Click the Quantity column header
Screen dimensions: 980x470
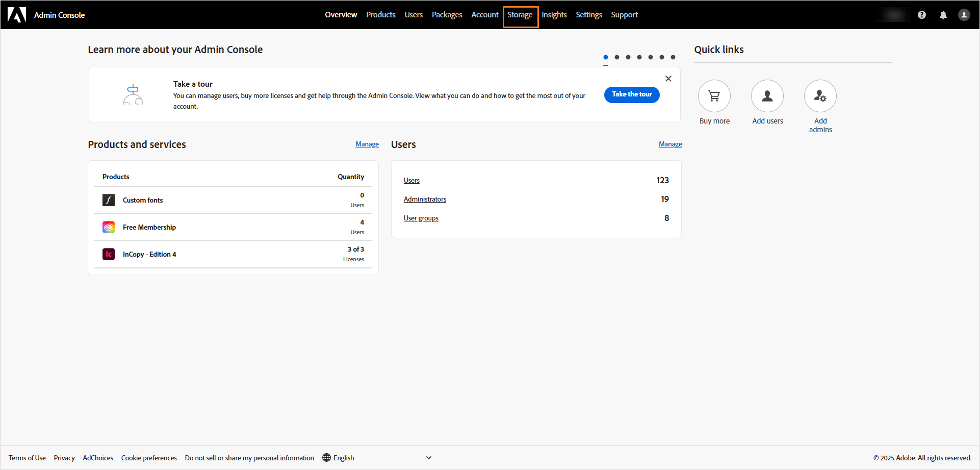click(351, 177)
